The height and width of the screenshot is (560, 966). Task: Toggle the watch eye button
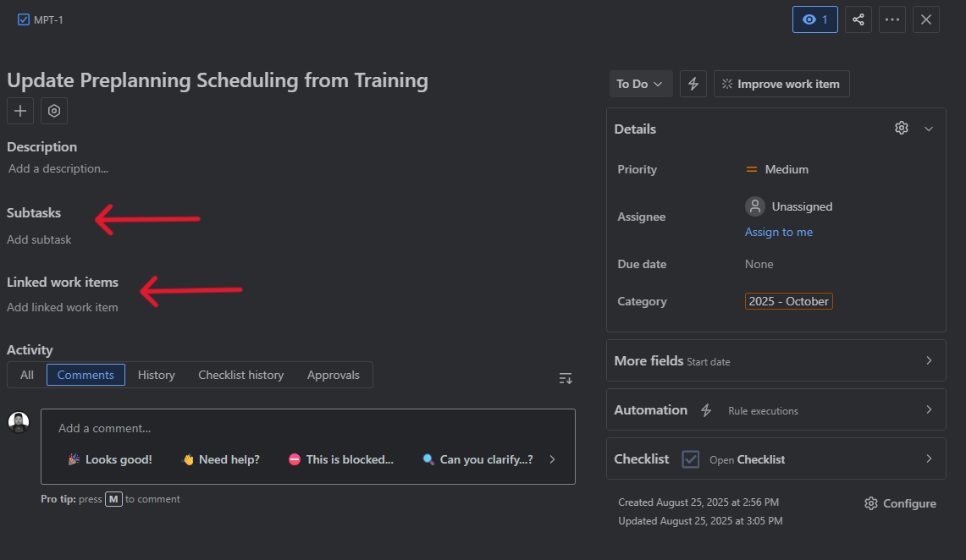coord(815,19)
